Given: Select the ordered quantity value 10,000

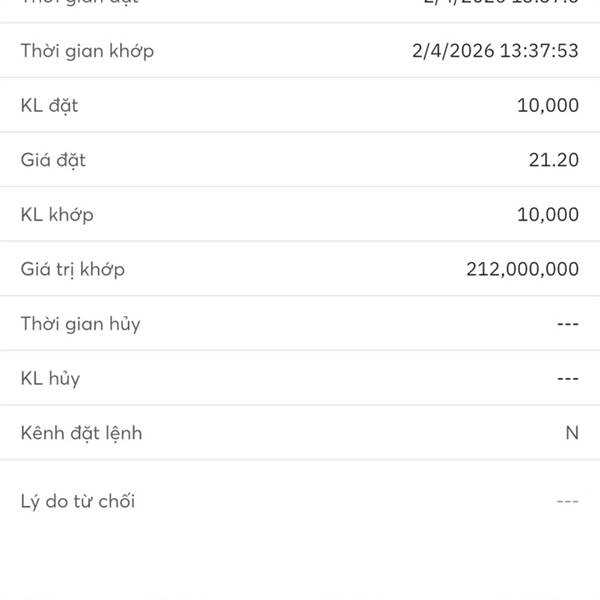Looking at the screenshot, I should [547, 105].
